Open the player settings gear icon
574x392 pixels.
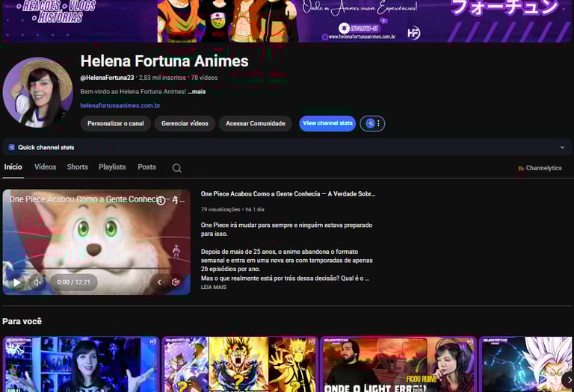(x=176, y=282)
